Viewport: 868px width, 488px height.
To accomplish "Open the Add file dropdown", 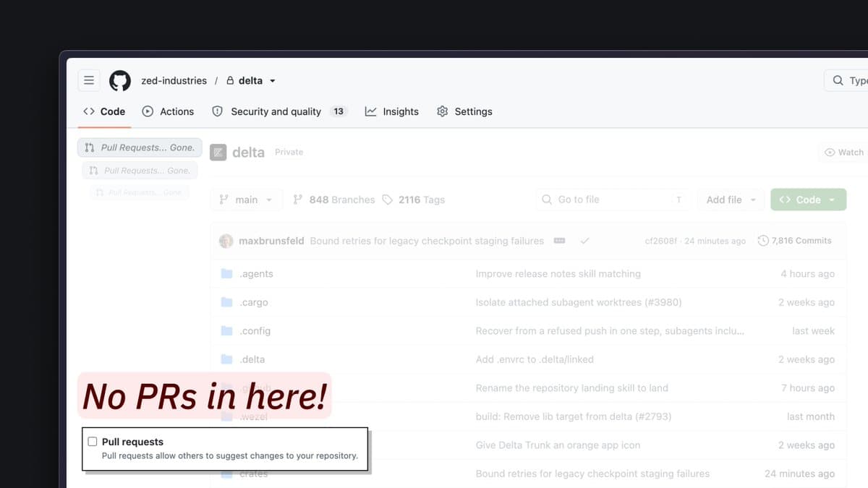I will pos(731,200).
